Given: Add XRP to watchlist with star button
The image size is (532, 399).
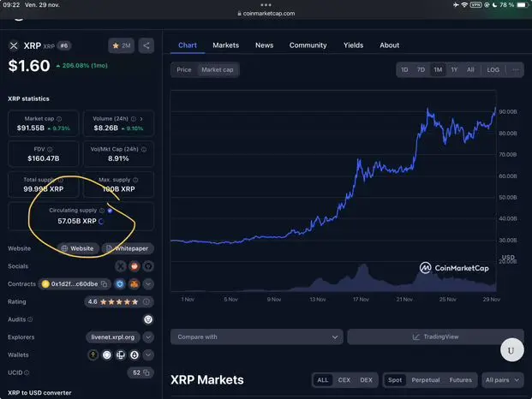Looking at the screenshot, I should [121, 45].
